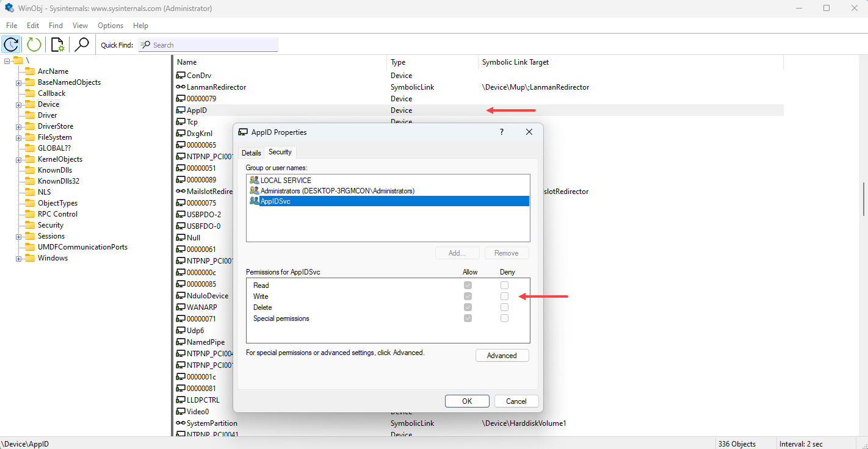This screenshot has height=449, width=868.
Task: Click the green Refresh toolbar icon
Action: (x=34, y=45)
